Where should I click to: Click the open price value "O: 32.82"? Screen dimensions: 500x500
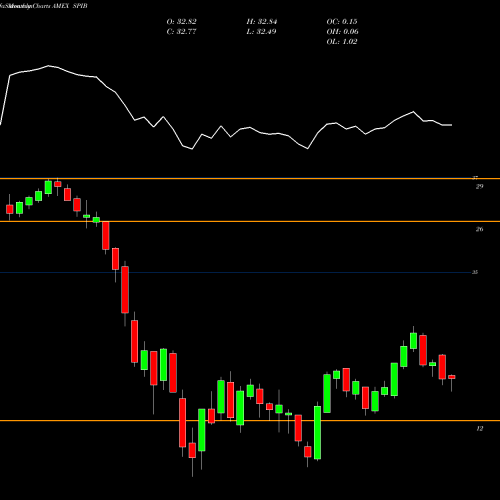click(181, 22)
